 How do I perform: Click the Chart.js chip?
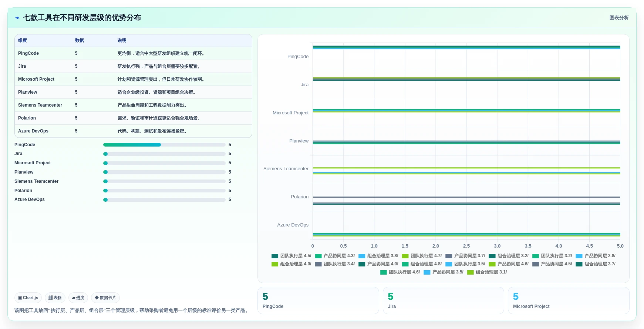(x=28, y=298)
